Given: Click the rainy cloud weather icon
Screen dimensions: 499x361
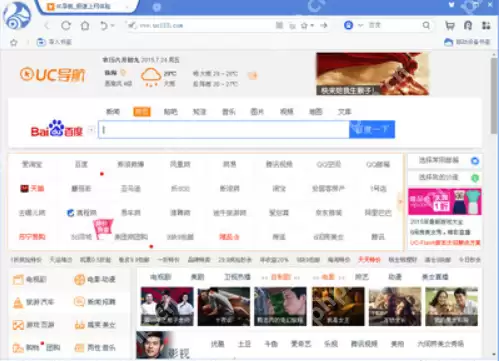Looking at the screenshot, I should [x=151, y=77].
